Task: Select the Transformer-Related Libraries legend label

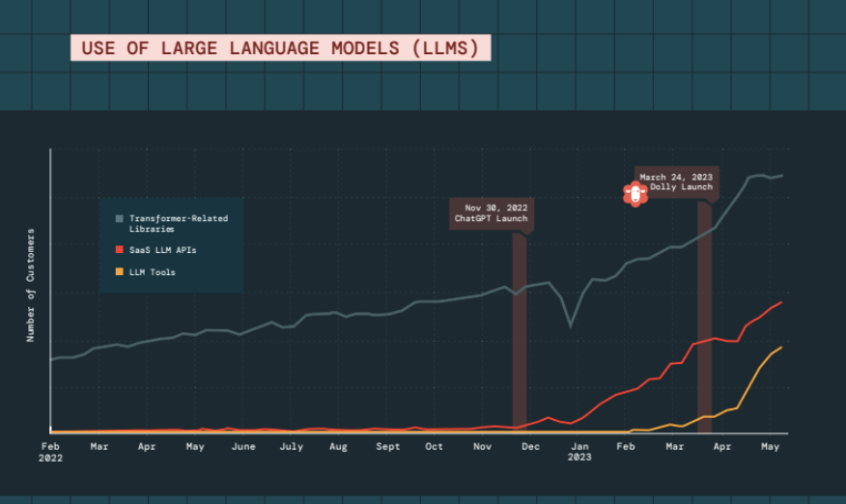Action: [179, 223]
